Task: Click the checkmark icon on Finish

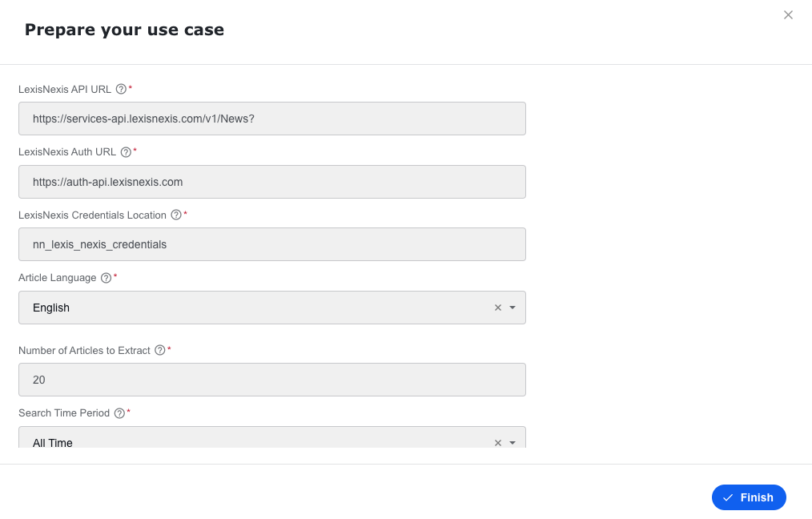Action: click(728, 497)
